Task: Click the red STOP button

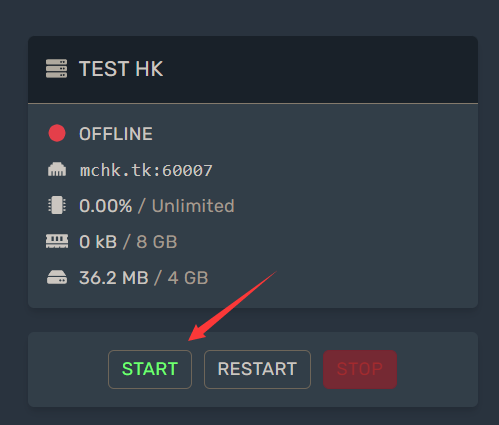Action: tap(360, 369)
